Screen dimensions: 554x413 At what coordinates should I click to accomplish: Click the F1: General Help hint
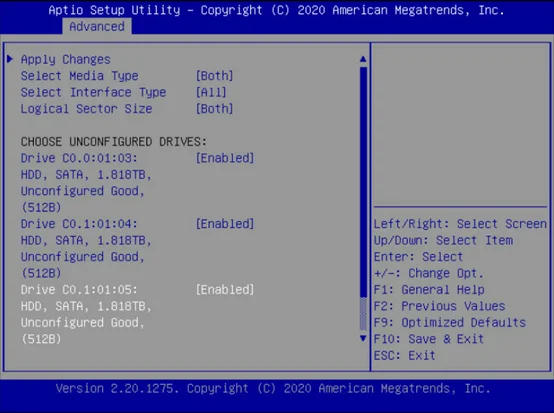click(429, 290)
